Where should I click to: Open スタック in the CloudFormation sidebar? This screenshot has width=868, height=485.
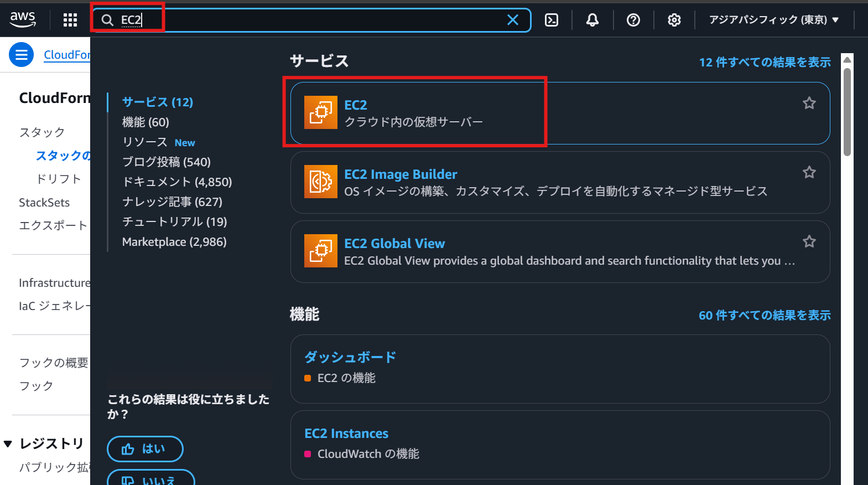click(x=42, y=132)
